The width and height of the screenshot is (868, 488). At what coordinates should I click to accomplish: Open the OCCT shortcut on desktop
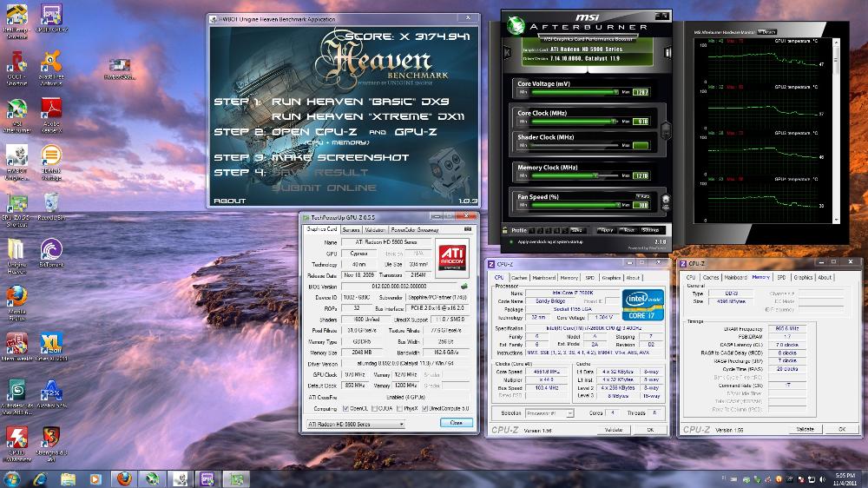[x=16, y=68]
